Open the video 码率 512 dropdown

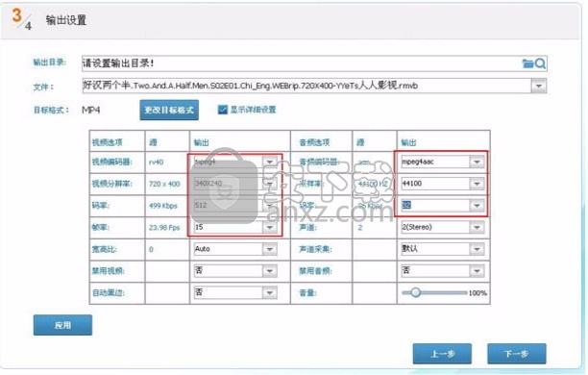point(270,206)
